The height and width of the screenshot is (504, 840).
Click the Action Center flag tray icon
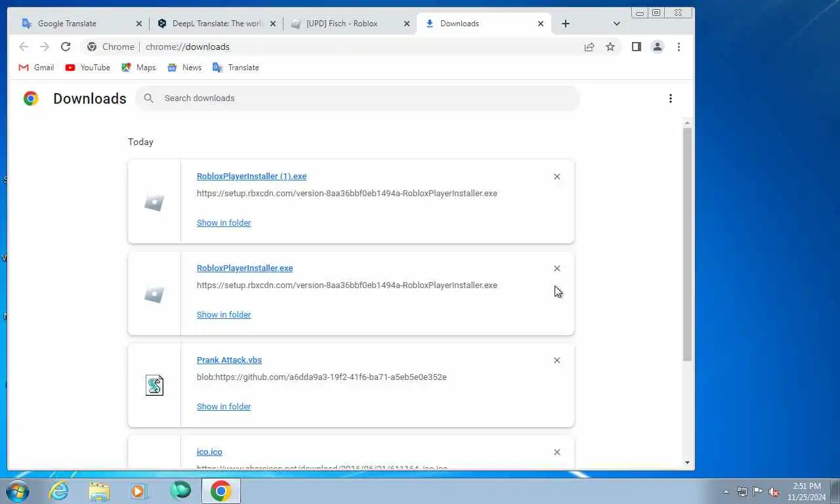757,492
